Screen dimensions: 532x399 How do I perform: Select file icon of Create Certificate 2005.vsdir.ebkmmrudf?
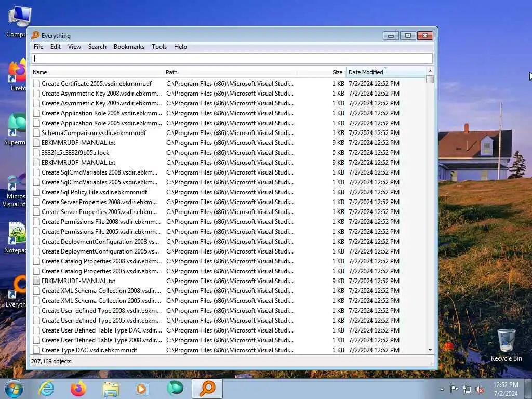pyautogui.click(x=36, y=84)
